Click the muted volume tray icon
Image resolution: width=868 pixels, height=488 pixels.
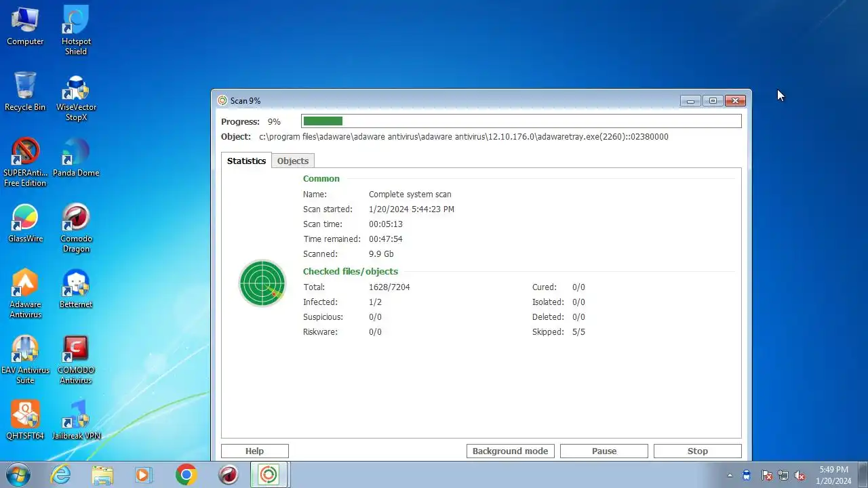pos(800,475)
